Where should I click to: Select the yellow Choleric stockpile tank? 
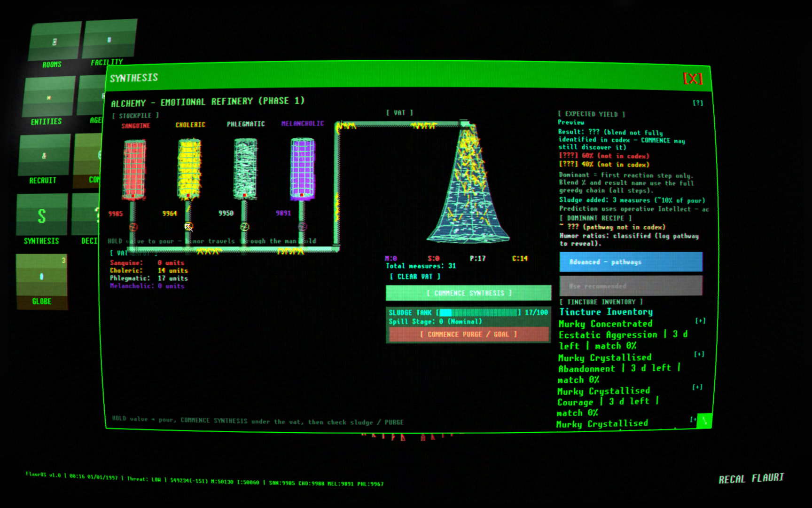pyautogui.click(x=189, y=168)
